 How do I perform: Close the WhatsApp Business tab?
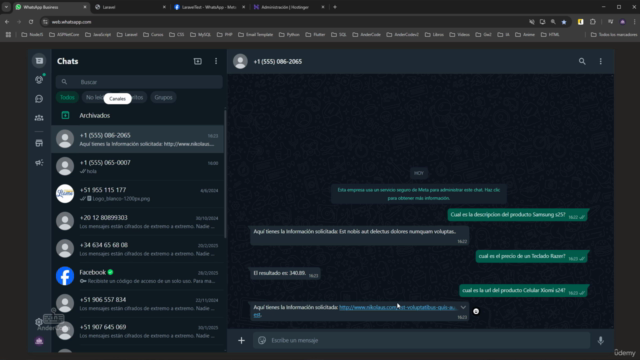(x=85, y=7)
